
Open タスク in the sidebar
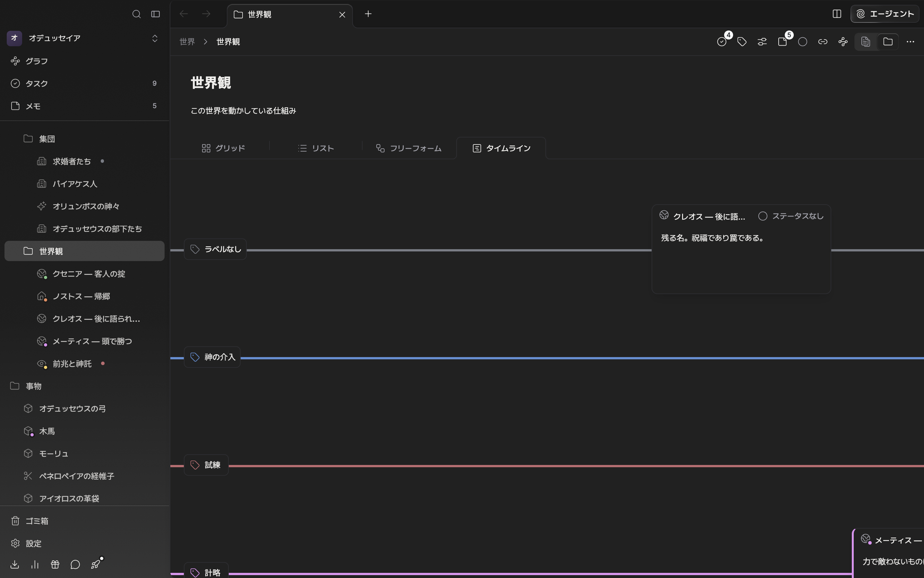(84, 83)
